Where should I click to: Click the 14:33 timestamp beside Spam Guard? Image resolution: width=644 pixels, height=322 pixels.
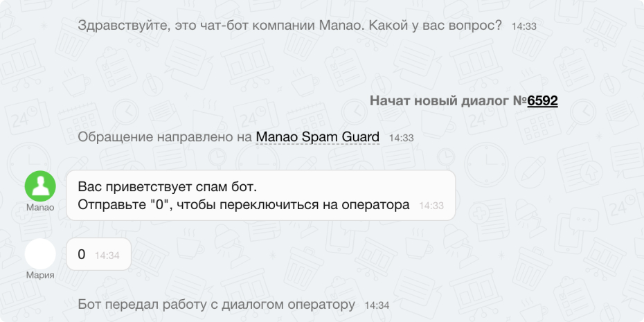point(401,138)
